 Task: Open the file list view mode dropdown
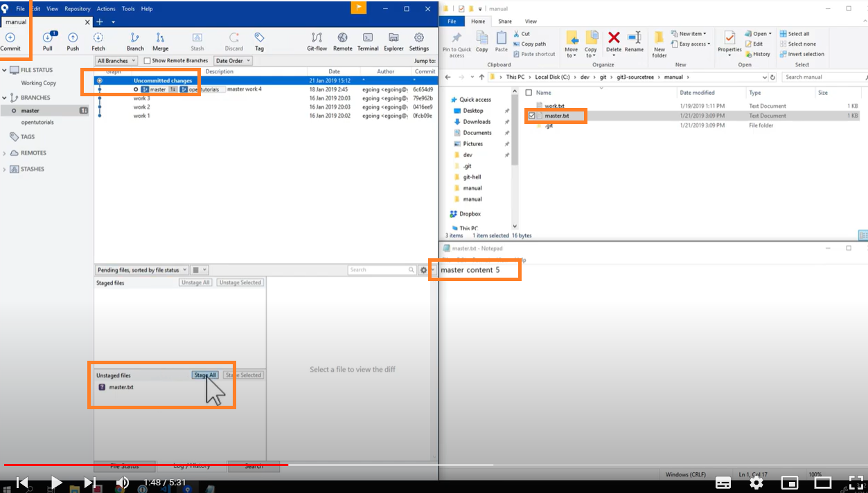click(x=200, y=270)
